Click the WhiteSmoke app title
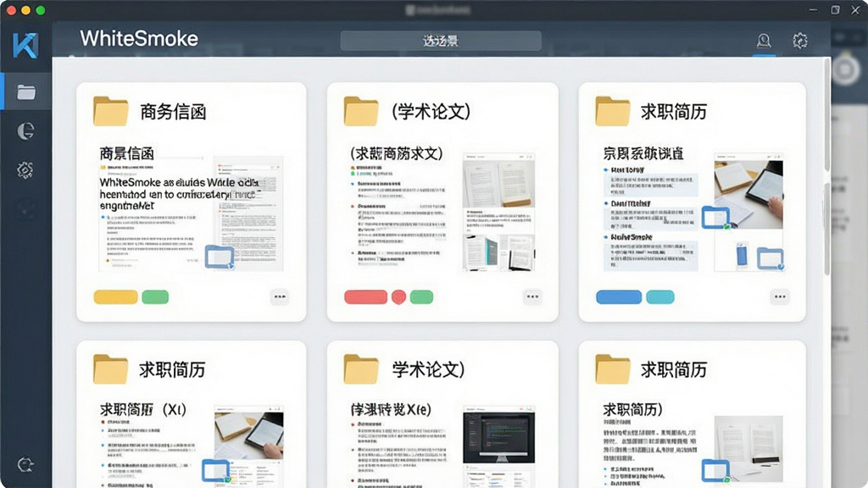The image size is (868, 488). coord(139,39)
